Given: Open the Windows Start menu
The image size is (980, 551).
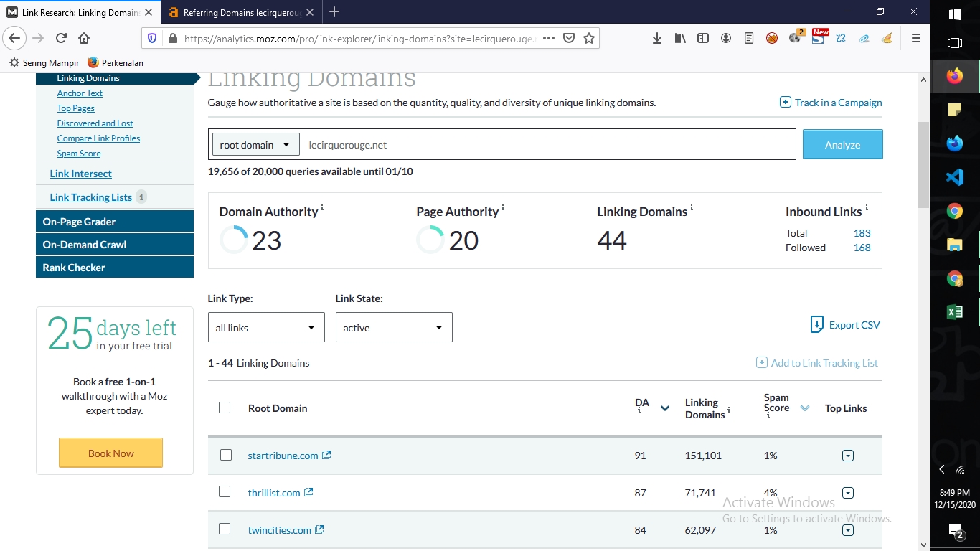Looking at the screenshot, I should [x=955, y=14].
